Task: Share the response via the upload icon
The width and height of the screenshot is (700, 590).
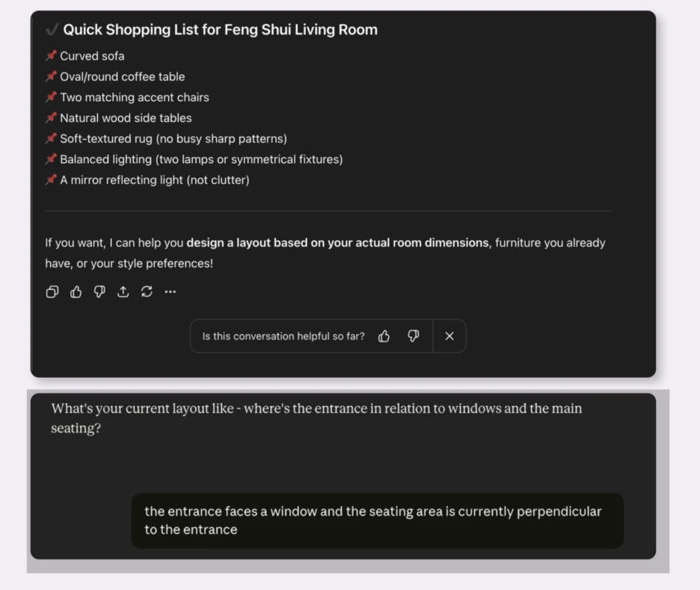Action: click(x=123, y=292)
